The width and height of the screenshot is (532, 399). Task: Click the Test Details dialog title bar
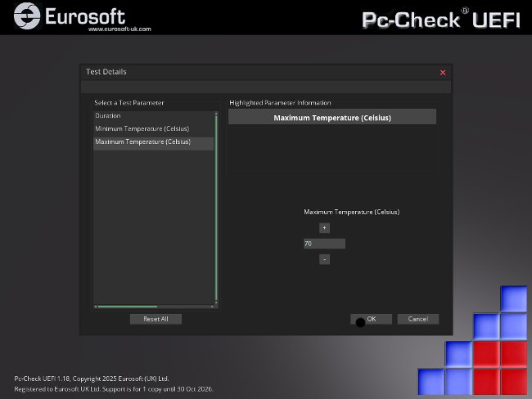pos(246,72)
